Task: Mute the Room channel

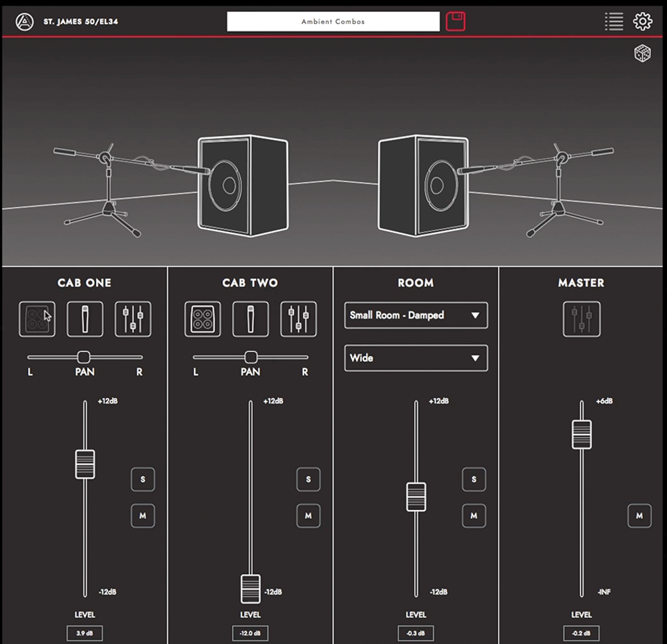Action: (474, 515)
